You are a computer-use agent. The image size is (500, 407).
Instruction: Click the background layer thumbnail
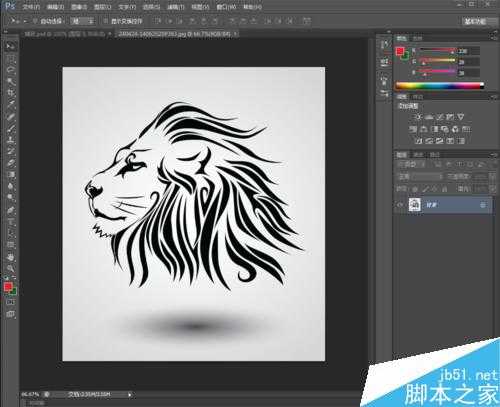click(x=415, y=205)
